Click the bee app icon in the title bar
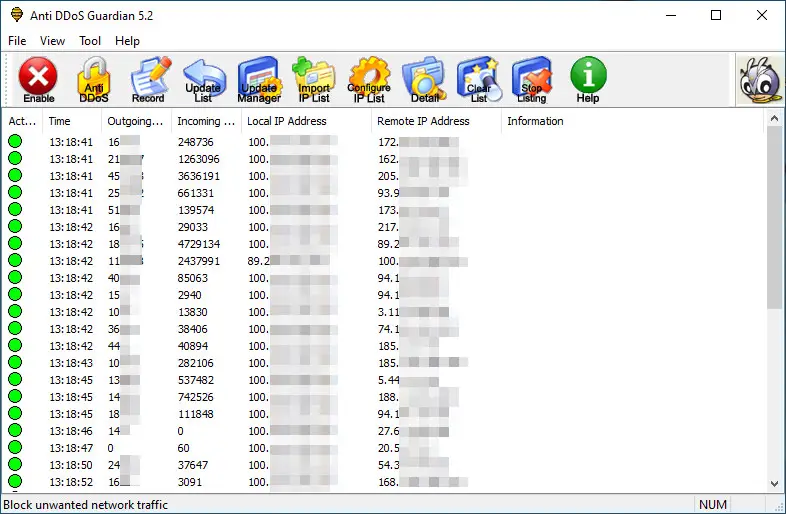 tap(17, 15)
